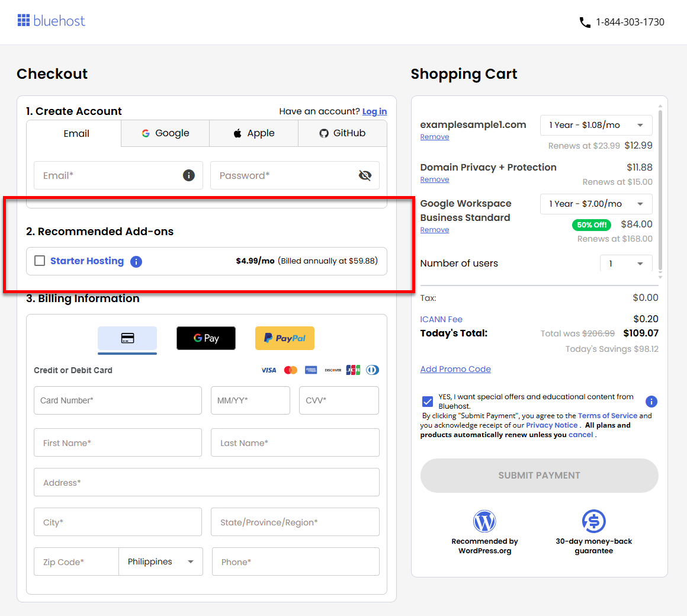Click the Discover card logo
This screenshot has height=616, width=687.
click(x=333, y=370)
